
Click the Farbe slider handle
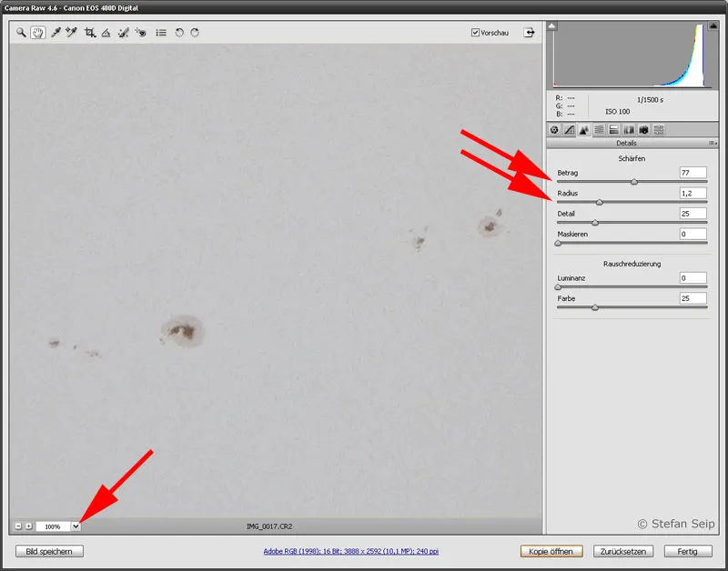click(595, 307)
